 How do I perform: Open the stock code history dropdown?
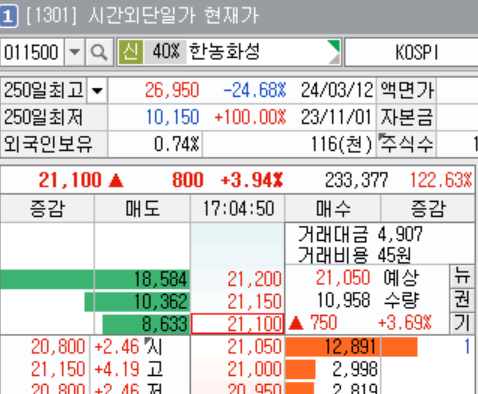(75, 53)
